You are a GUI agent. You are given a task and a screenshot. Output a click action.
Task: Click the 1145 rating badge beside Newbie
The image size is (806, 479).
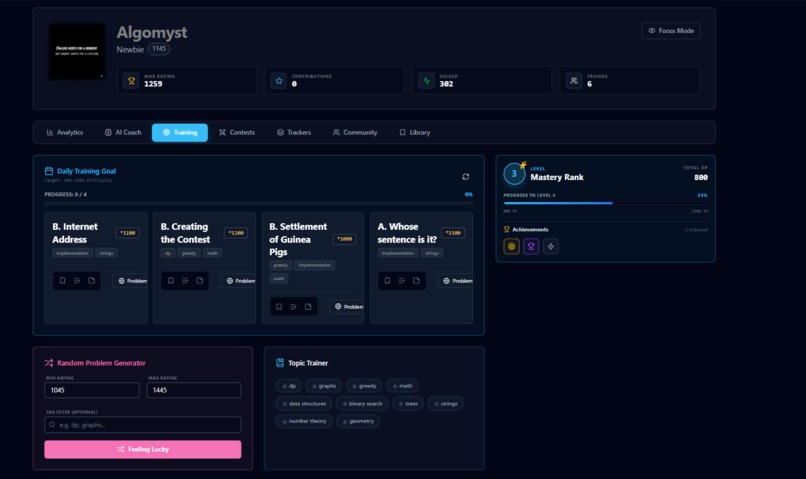tap(159, 49)
